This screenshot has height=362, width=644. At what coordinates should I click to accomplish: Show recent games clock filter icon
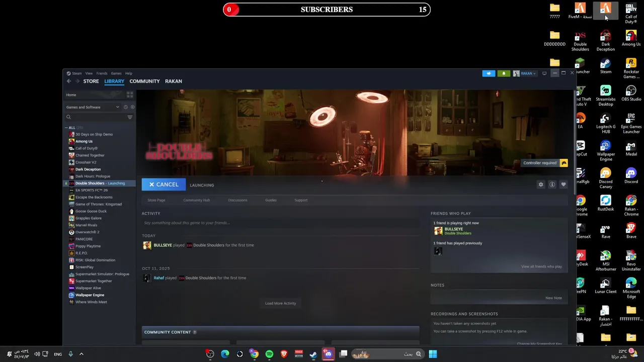[x=125, y=107]
